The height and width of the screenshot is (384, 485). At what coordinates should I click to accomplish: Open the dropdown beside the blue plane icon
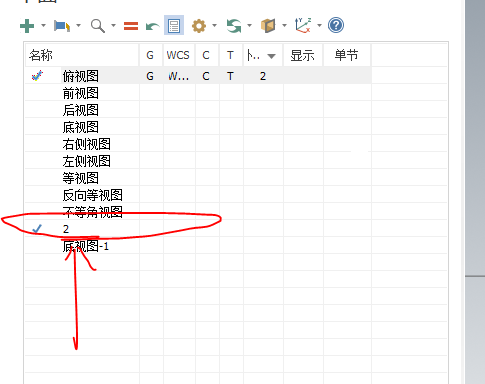click(78, 25)
